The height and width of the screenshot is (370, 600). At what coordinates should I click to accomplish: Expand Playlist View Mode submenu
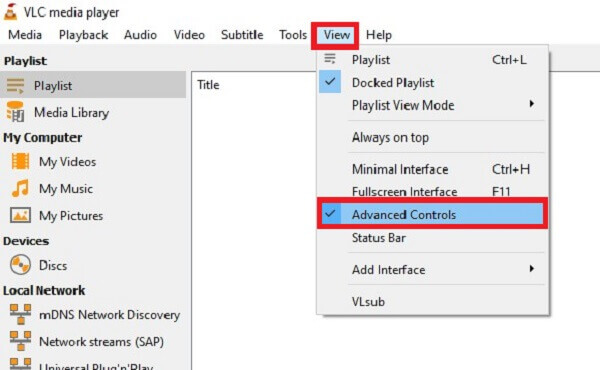[x=432, y=105]
